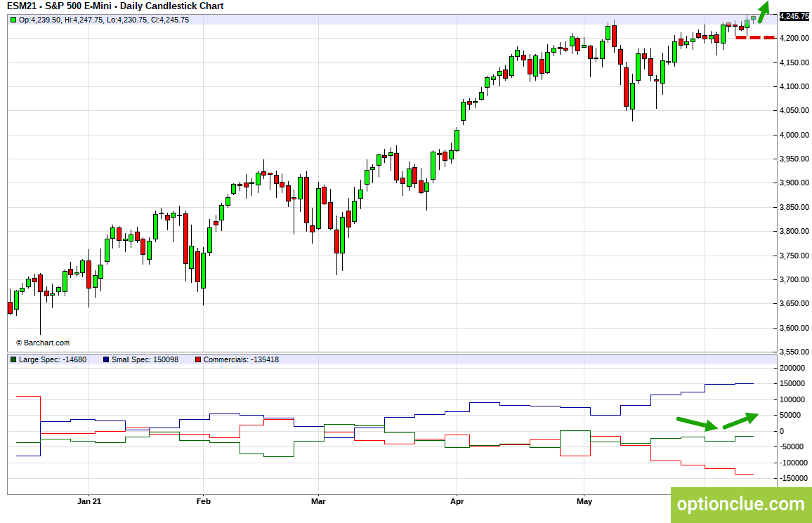
Task: Click the 4,000.00 price axis label
Action: click(x=794, y=135)
